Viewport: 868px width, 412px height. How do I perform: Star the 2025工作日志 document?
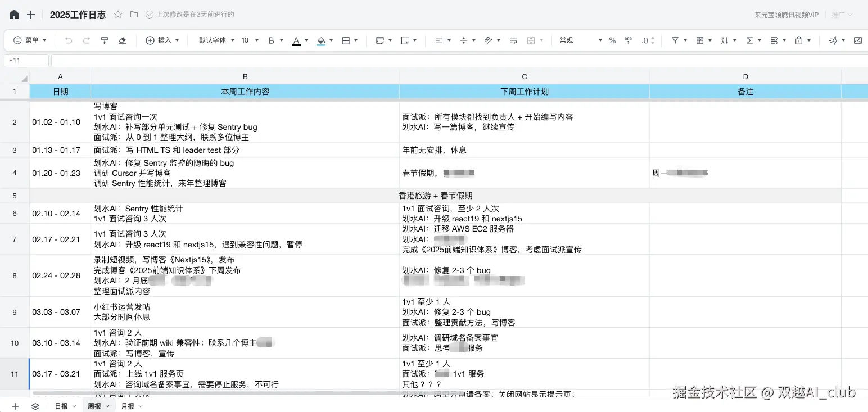point(118,15)
